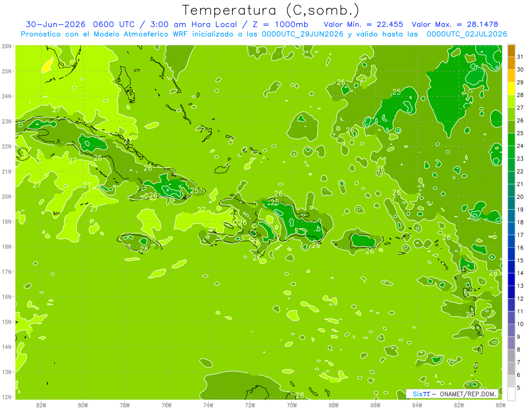Pick the yellow legend swatch between 28 and 29
Image resolution: width=532 pixels, height=411 pixels.
pyautogui.click(x=511, y=89)
